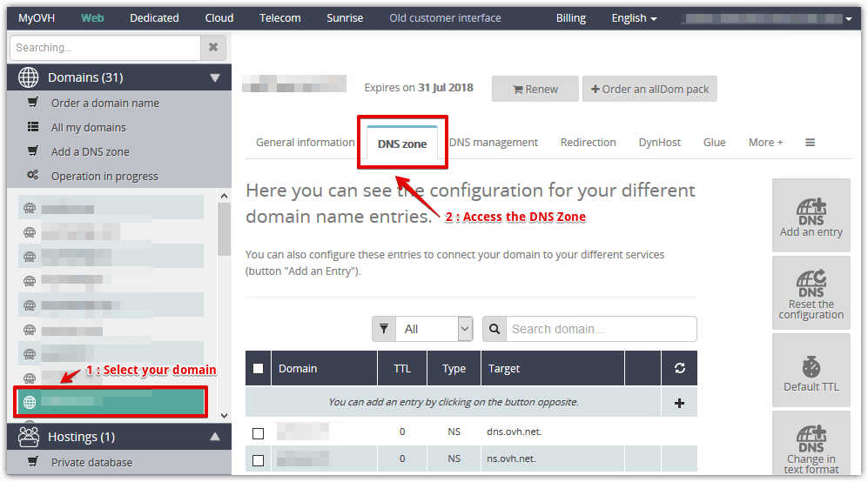Click Change in text format DNS button

pyautogui.click(x=811, y=443)
